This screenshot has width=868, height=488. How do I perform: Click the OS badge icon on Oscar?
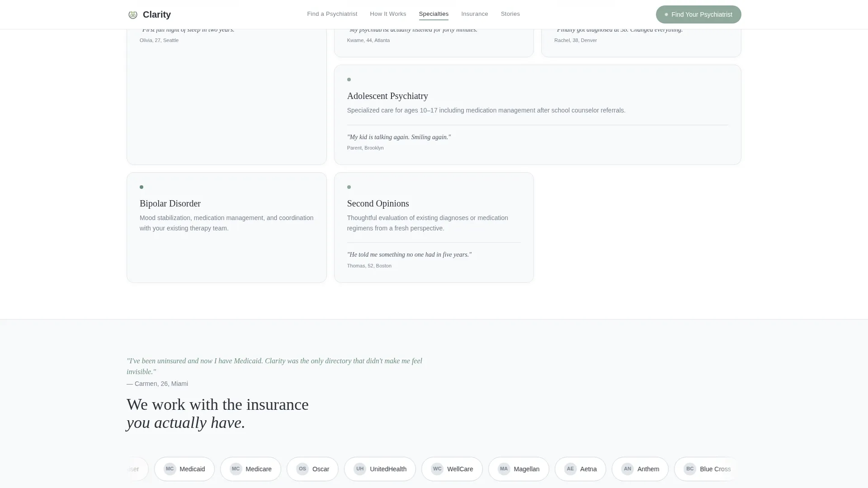tap(302, 469)
